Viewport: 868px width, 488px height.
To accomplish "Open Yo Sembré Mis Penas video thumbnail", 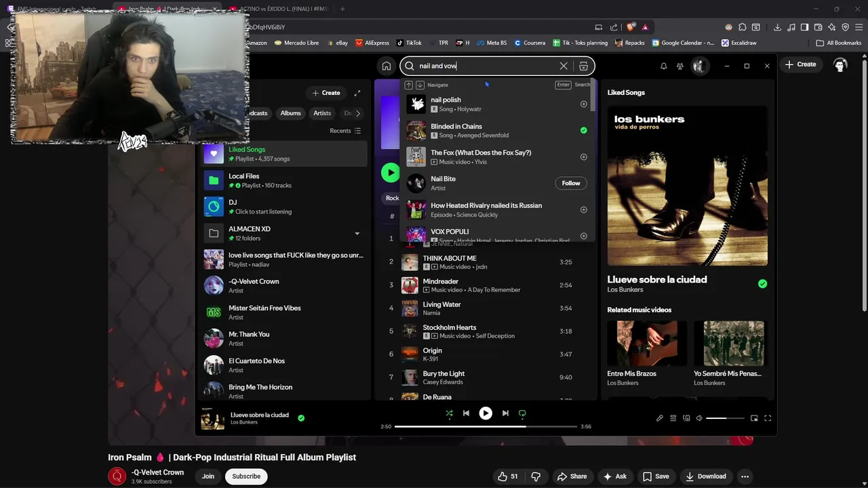I will pyautogui.click(x=734, y=344).
